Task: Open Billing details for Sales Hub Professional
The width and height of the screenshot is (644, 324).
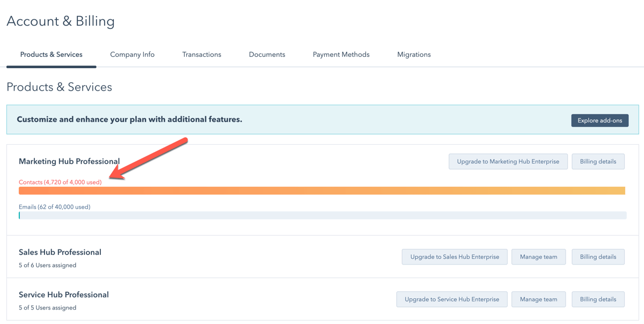Action: pos(598,256)
